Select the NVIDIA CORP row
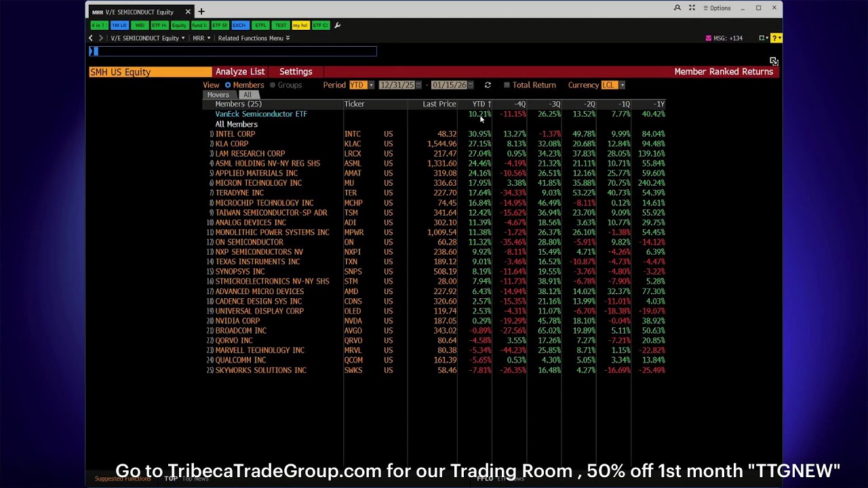The height and width of the screenshot is (488, 868). click(x=434, y=321)
